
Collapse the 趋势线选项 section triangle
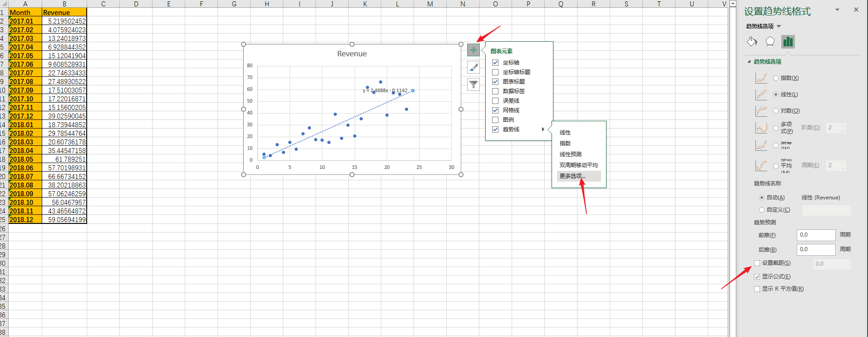point(749,62)
